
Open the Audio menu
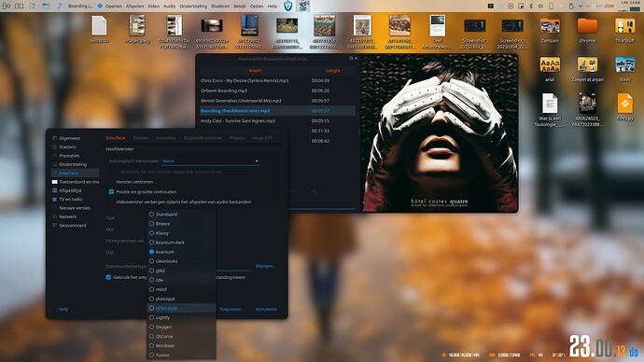[169, 7]
